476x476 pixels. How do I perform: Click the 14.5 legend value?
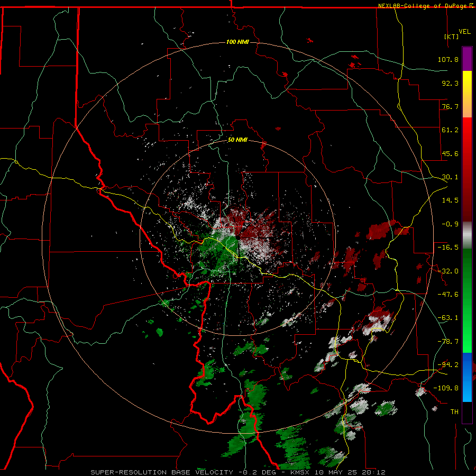450,200
